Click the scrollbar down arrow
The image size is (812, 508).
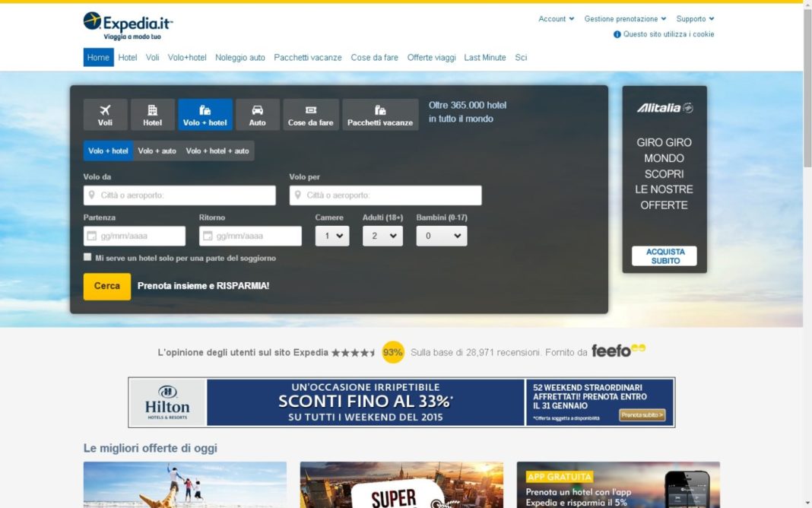tap(807, 503)
